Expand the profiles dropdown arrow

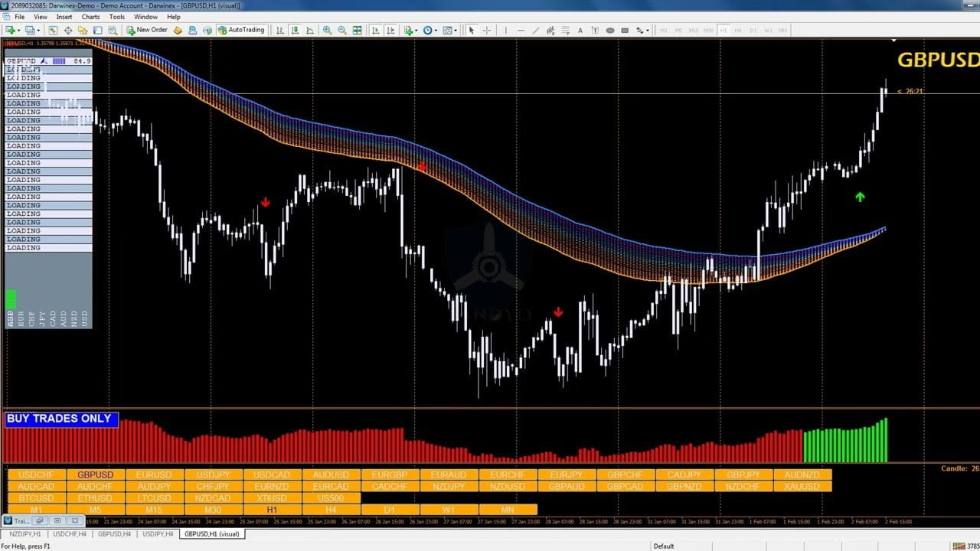click(x=38, y=31)
